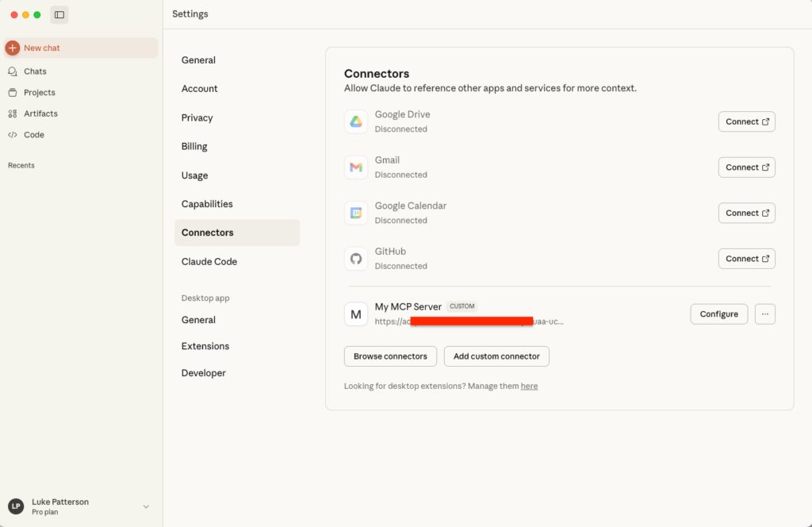Connect the GitHub connector

tap(746, 259)
